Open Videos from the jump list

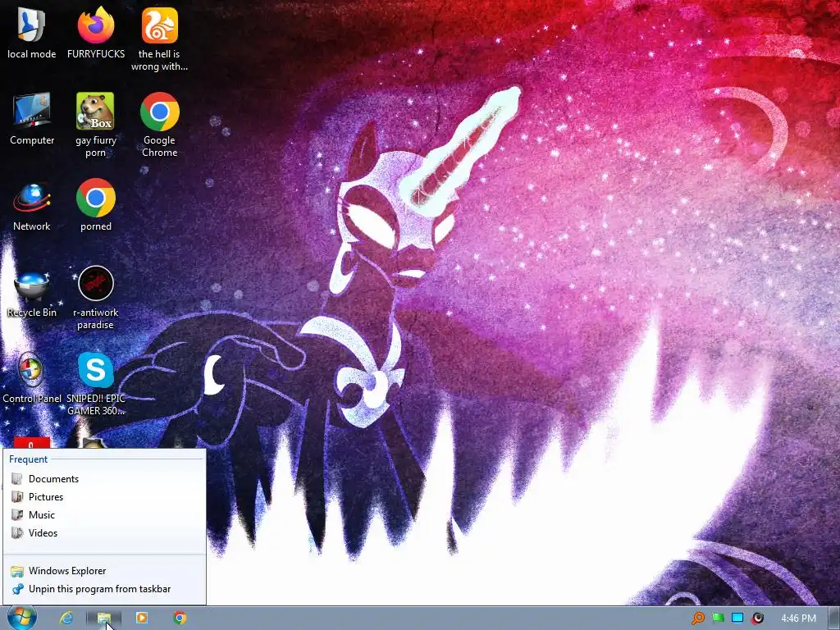tap(104, 533)
